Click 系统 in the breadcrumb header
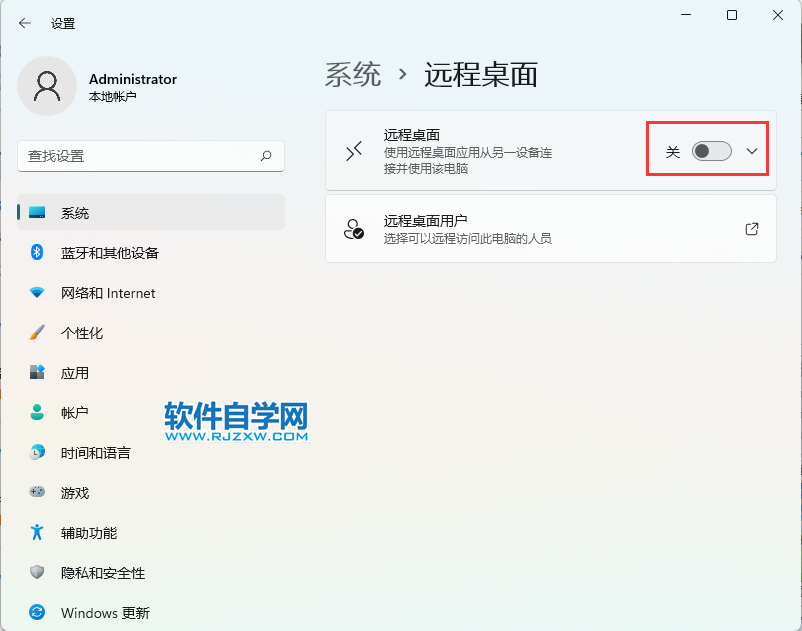The width and height of the screenshot is (802, 631). click(352, 74)
